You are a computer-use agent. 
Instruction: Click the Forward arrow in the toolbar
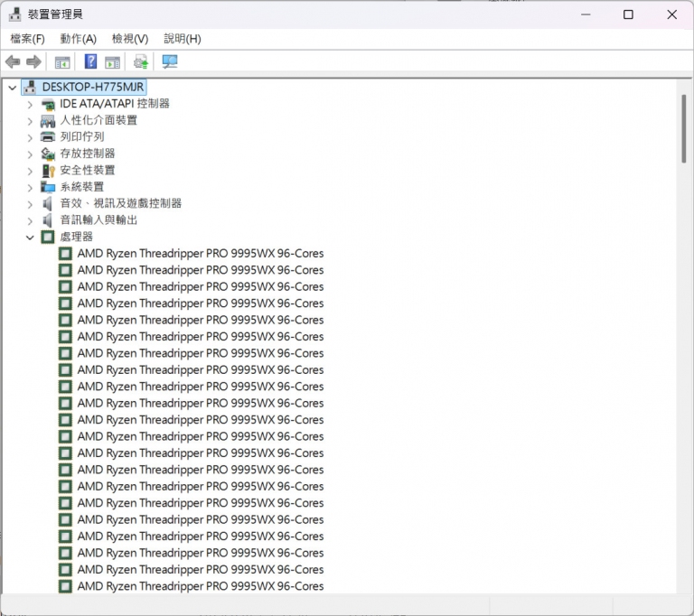[x=33, y=61]
